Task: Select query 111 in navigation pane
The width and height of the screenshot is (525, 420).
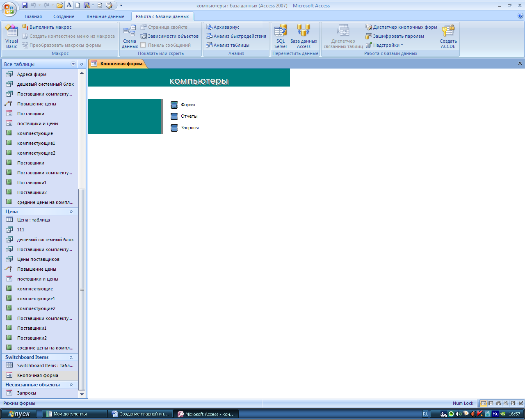Action: point(39,230)
